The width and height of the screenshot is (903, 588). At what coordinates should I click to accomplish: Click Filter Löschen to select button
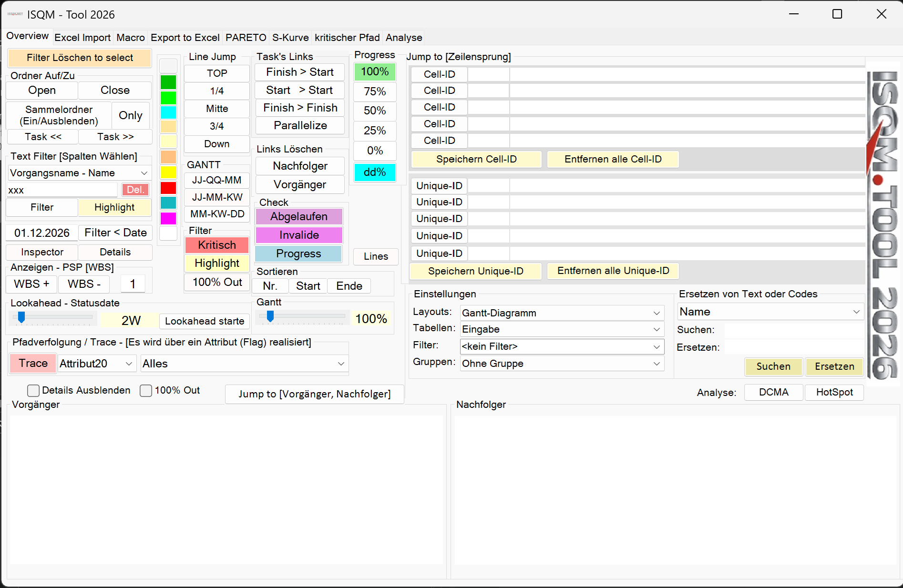tap(80, 58)
